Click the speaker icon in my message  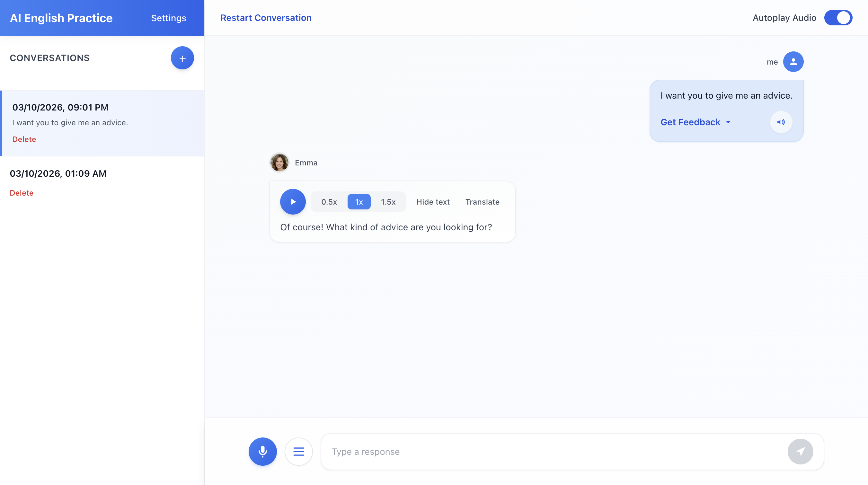tap(781, 122)
